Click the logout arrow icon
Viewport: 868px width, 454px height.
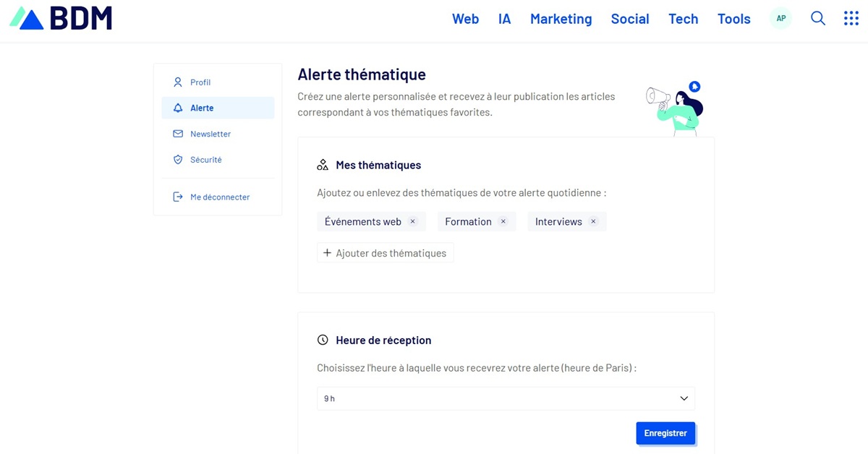pyautogui.click(x=178, y=197)
